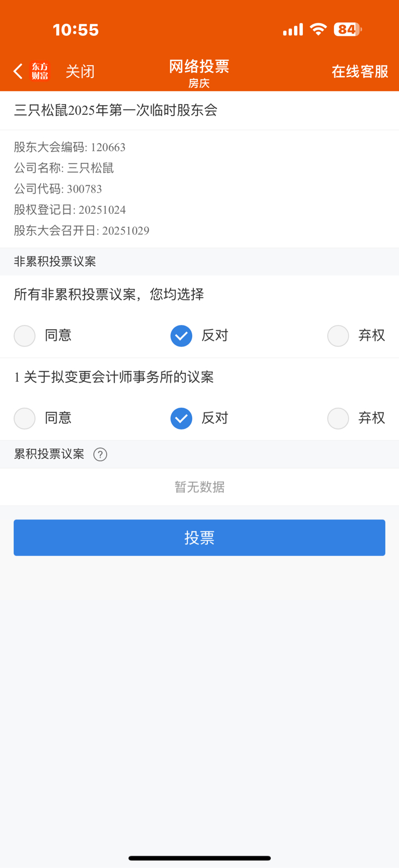Tap the meeting title 三只松鼠2025年第一次临时股东会
The image size is (399, 868).
[x=116, y=110]
